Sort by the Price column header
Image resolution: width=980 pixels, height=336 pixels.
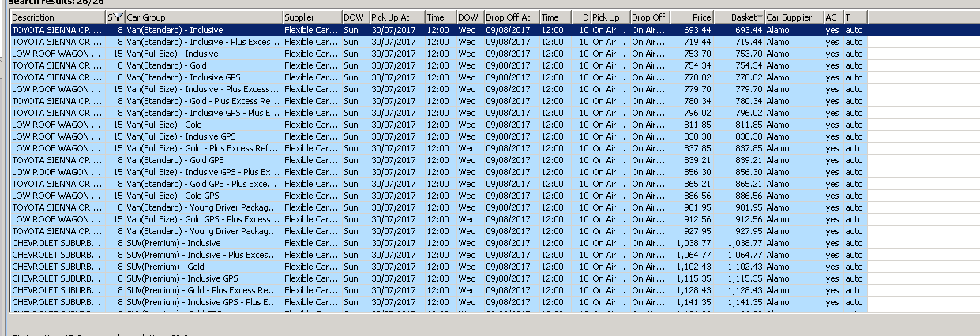691,17
